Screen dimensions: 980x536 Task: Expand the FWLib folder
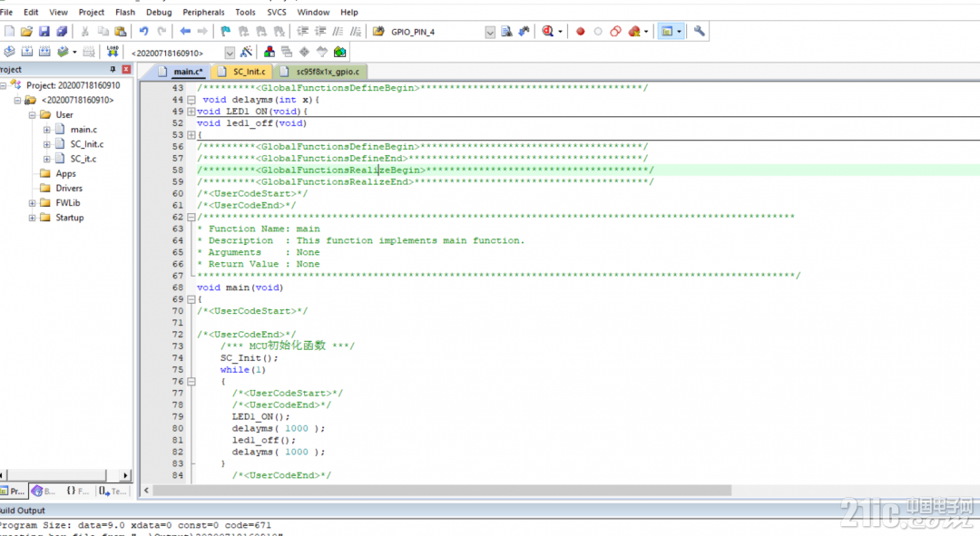coord(32,203)
